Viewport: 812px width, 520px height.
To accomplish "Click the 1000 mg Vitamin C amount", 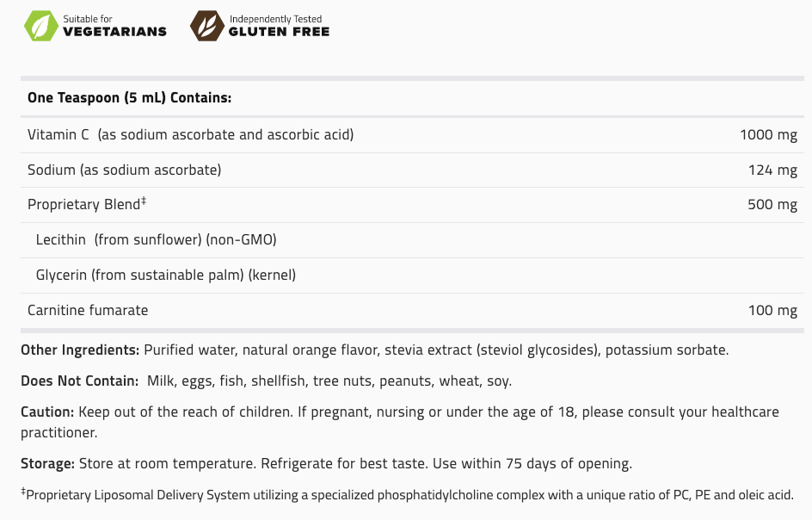I will [768, 134].
